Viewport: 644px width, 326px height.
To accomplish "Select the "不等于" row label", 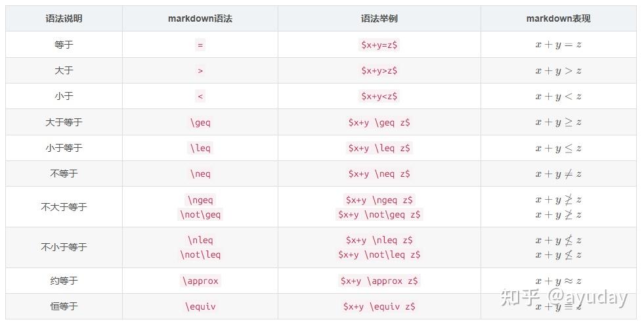I will pyautogui.click(x=64, y=174).
